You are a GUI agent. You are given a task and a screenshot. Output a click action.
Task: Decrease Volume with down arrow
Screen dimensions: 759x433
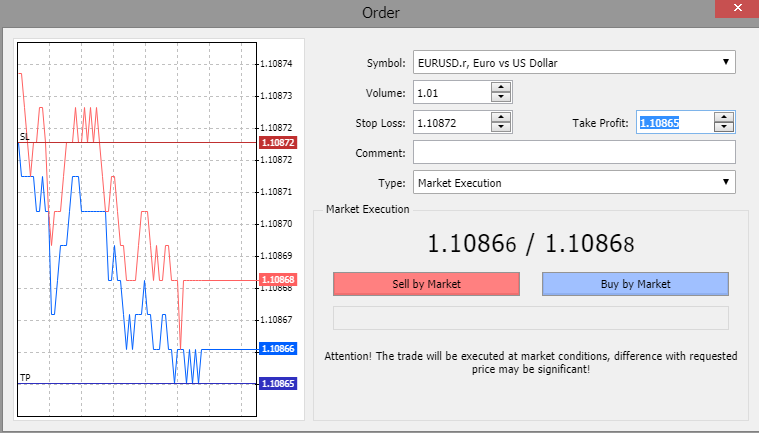coord(501,97)
